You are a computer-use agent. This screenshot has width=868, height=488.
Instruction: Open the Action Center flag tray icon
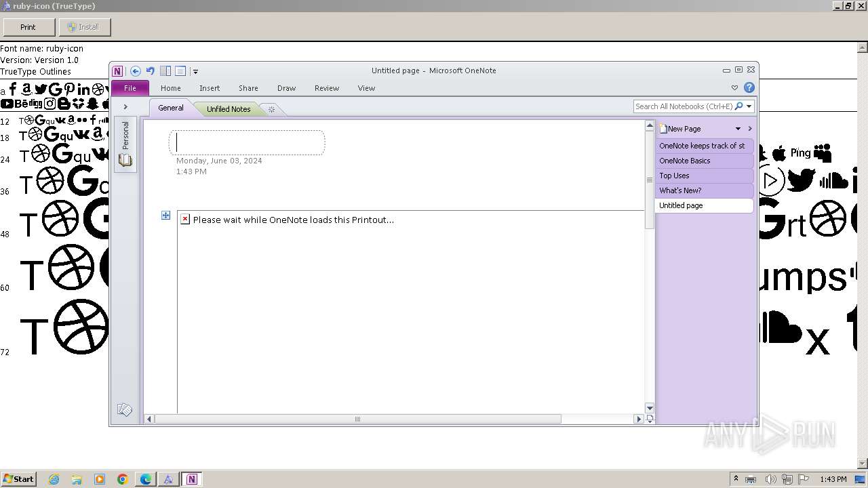click(803, 479)
